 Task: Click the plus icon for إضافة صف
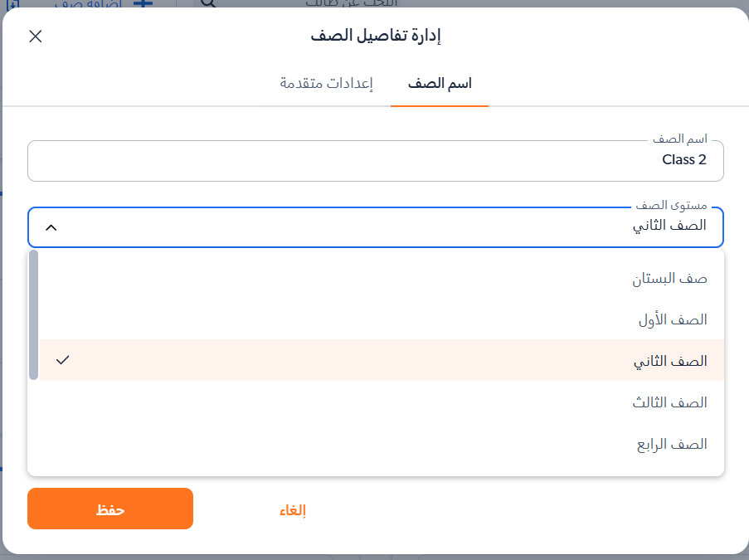pos(143,3)
